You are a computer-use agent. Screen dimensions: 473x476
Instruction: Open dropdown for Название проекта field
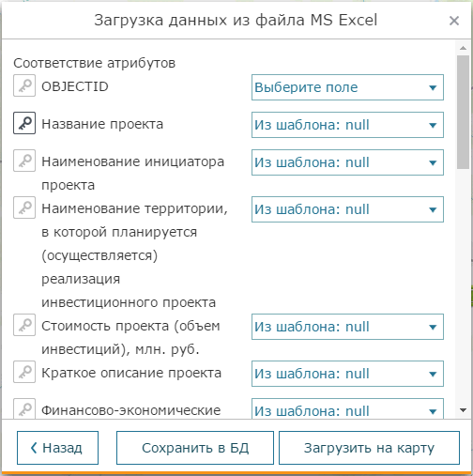coord(347,125)
